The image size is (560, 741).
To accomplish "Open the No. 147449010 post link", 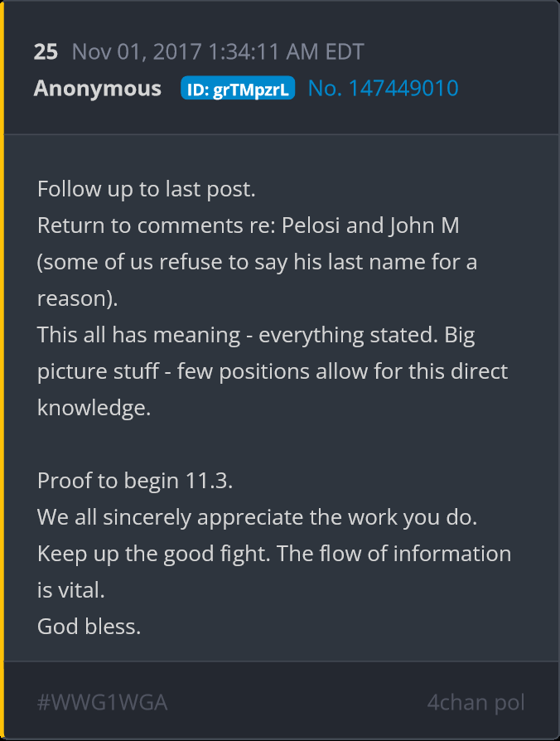I will point(383,89).
